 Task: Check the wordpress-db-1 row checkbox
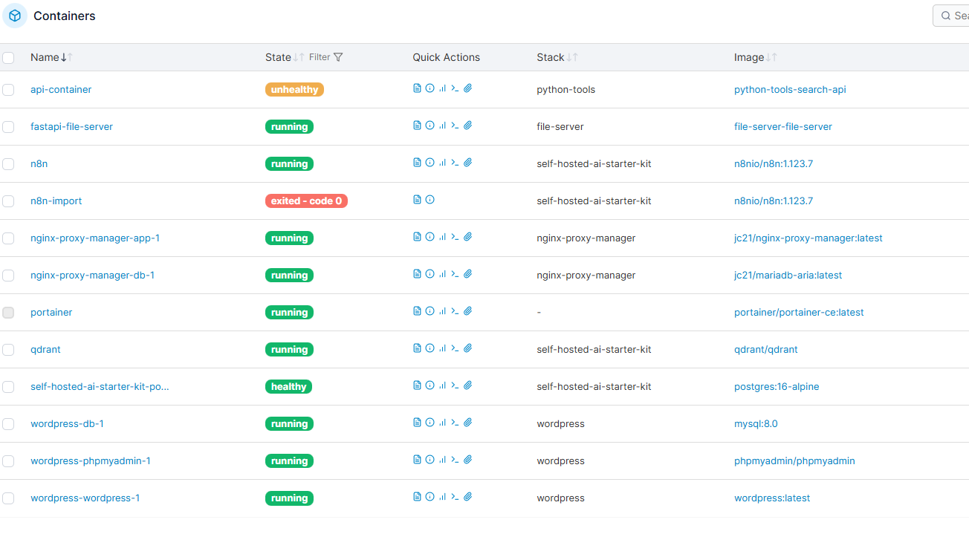pos(8,424)
